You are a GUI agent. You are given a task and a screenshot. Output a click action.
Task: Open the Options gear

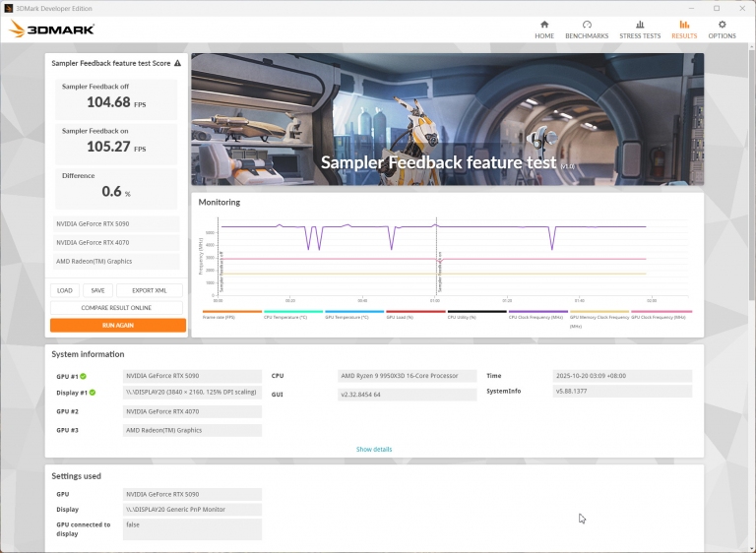(x=722, y=25)
